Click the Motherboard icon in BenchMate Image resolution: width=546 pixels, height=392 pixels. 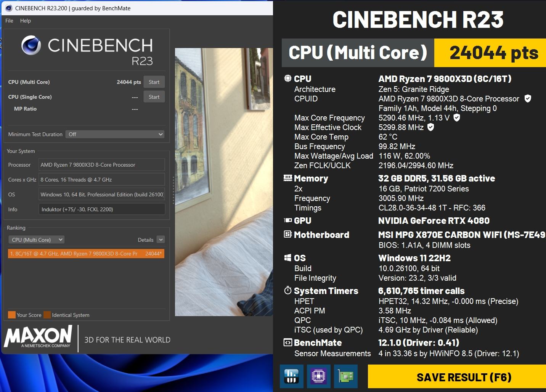click(x=288, y=234)
